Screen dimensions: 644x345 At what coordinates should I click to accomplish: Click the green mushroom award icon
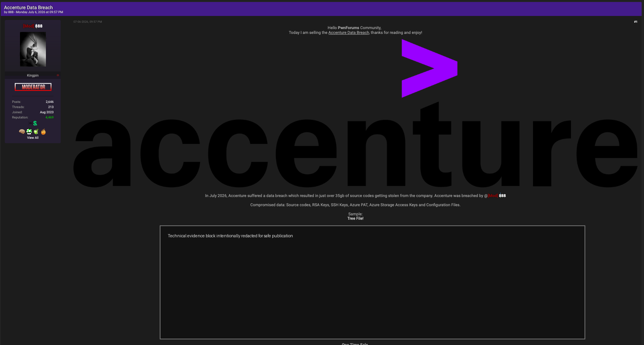29,132
